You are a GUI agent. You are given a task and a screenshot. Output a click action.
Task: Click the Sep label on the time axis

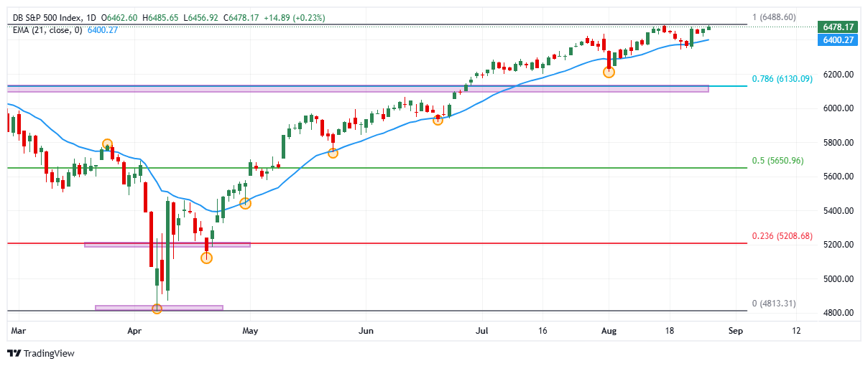(734, 331)
